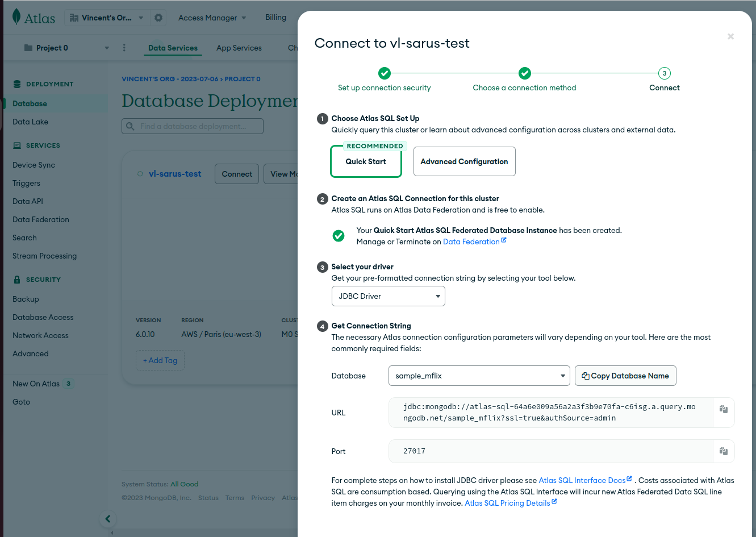Open the Billing menu item

(x=275, y=18)
